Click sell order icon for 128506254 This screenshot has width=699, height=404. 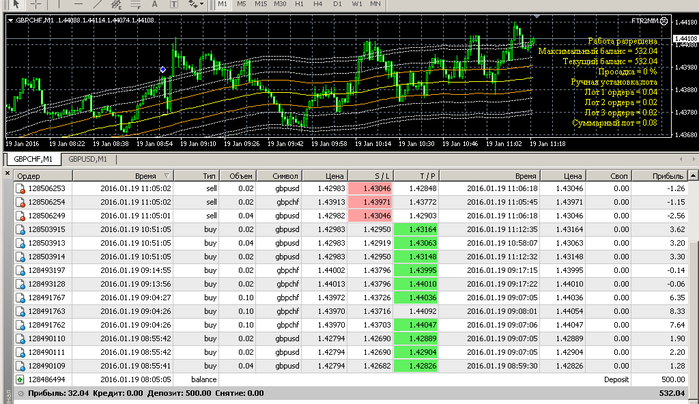click(x=20, y=202)
